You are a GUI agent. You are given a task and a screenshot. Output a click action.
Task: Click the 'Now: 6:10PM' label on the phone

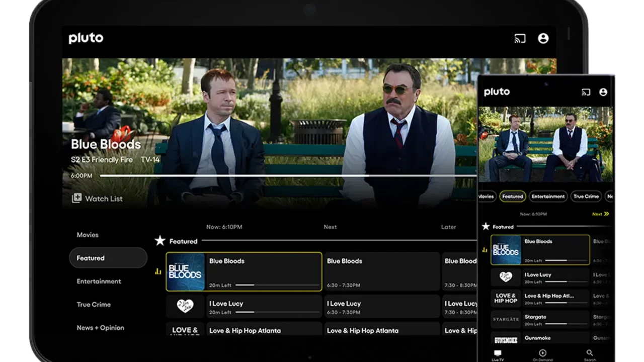[533, 214]
